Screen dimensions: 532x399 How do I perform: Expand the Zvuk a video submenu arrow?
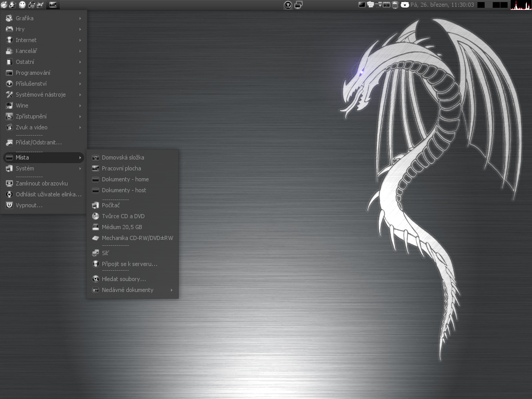tap(80, 128)
